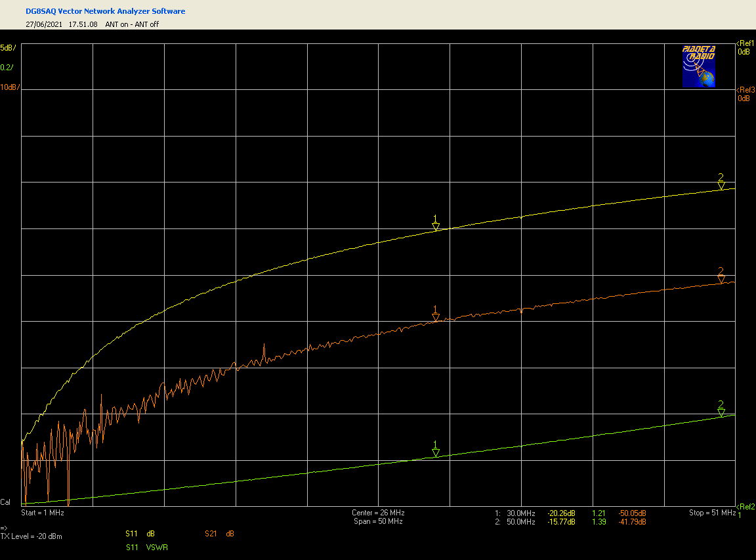Click the DG8SAQ Vector Network Analyzer Software title

click(x=106, y=11)
